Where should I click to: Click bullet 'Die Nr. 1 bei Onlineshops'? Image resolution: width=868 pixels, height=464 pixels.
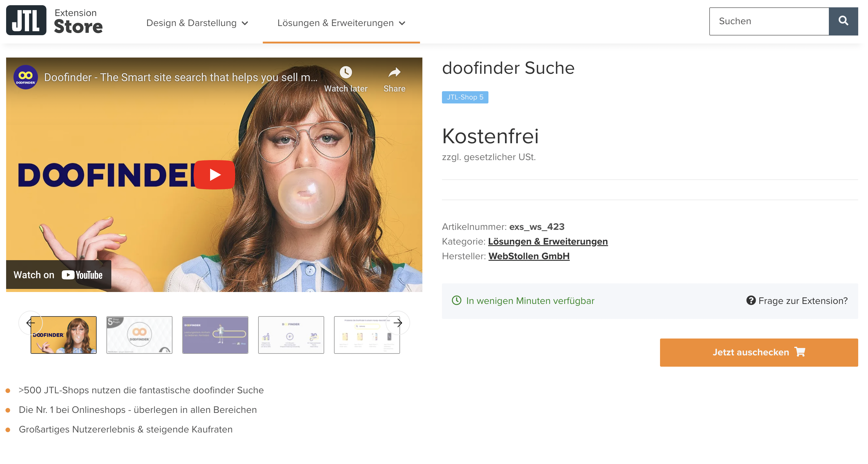point(138,410)
